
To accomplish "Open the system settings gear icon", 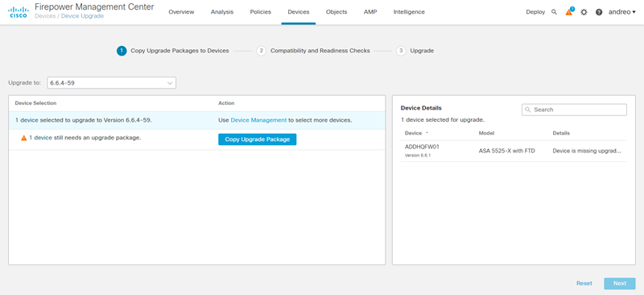I will 584,12.
